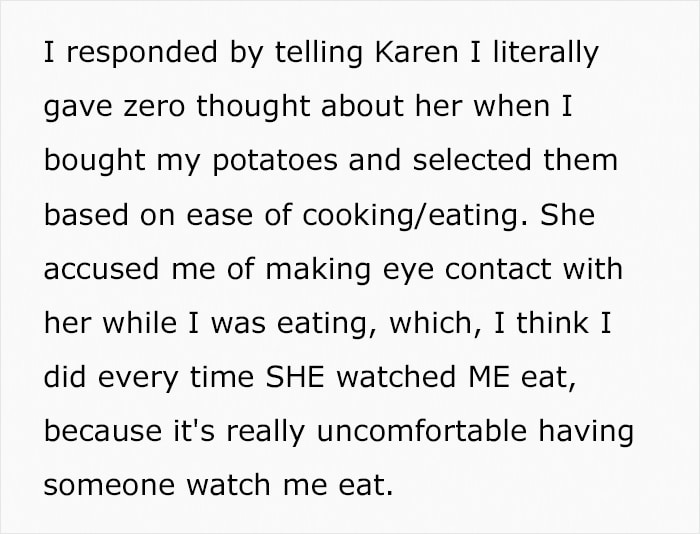Click the word "having" in the text
Screen dimensions: 700x534
coord(586,432)
